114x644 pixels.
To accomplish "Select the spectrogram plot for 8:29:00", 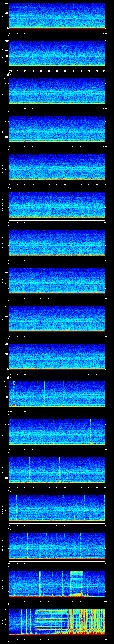I will click(x=57, y=546).
